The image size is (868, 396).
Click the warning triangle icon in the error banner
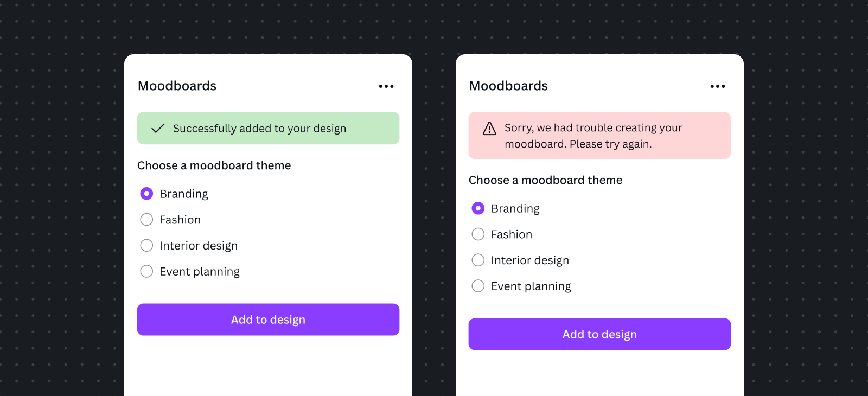(x=489, y=129)
